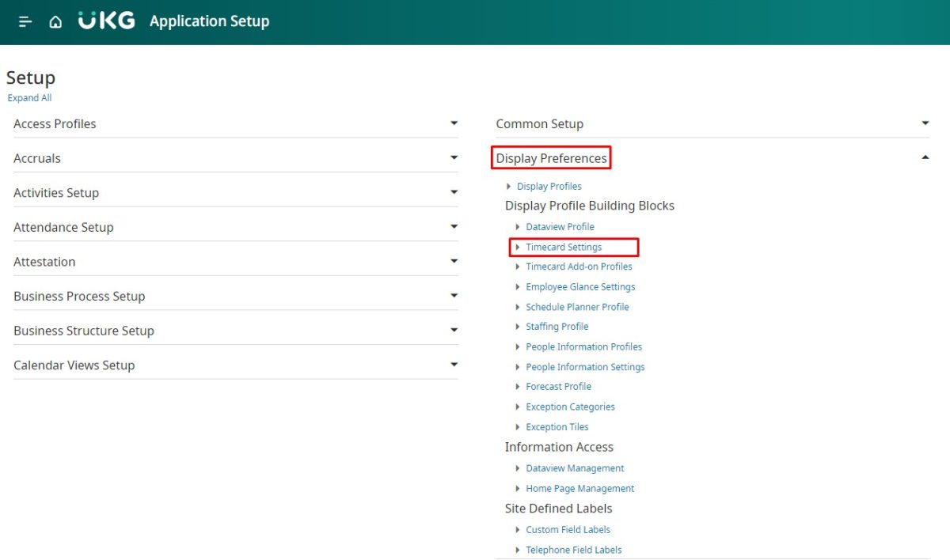Collapse the Display Preferences section arrow
Image resolution: width=950 pixels, height=560 pixels.
click(x=925, y=158)
